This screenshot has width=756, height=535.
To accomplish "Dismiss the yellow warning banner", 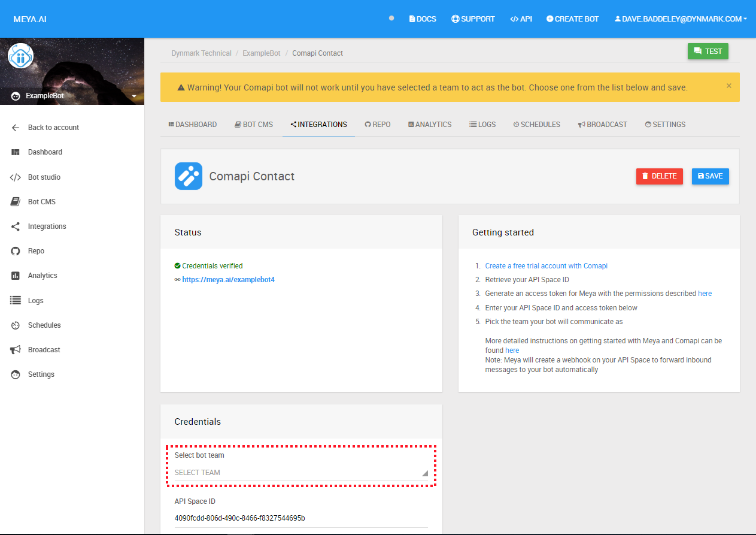I will (728, 86).
